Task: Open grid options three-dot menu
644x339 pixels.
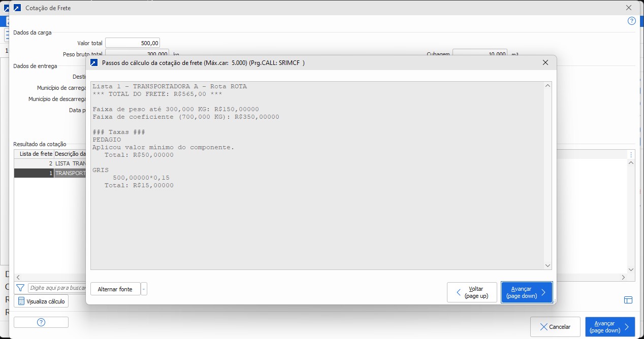Action: pyautogui.click(x=631, y=154)
